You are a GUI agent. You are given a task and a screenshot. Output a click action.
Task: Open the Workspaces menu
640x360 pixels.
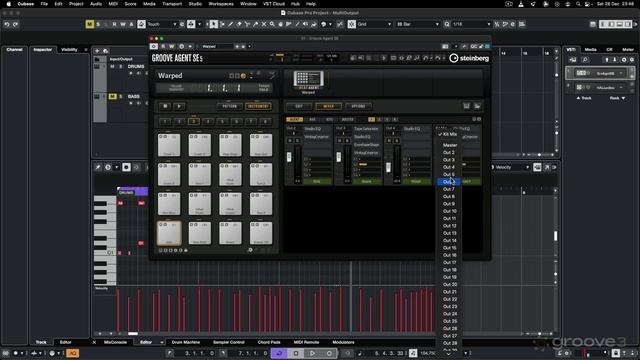point(221,4)
